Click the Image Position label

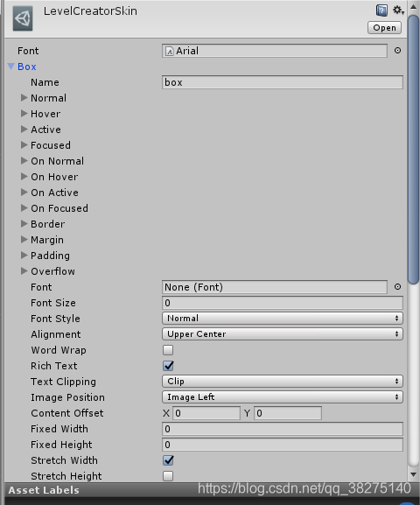(67, 397)
